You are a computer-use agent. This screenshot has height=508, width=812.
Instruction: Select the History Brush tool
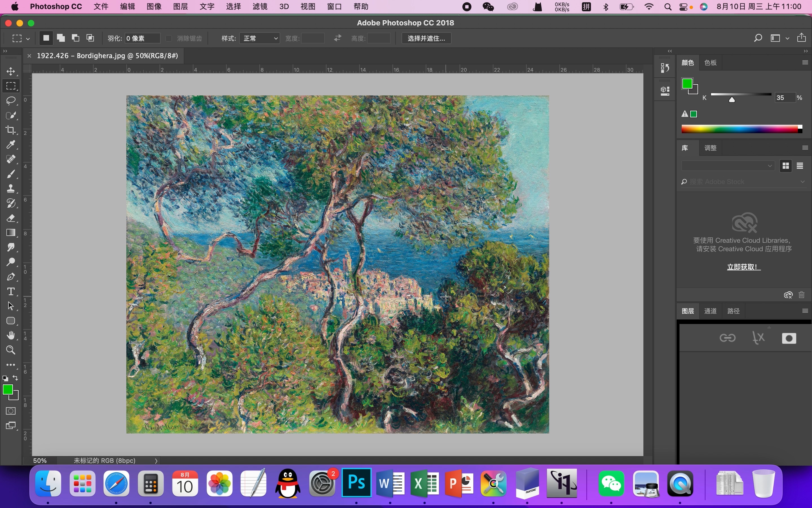tap(11, 203)
